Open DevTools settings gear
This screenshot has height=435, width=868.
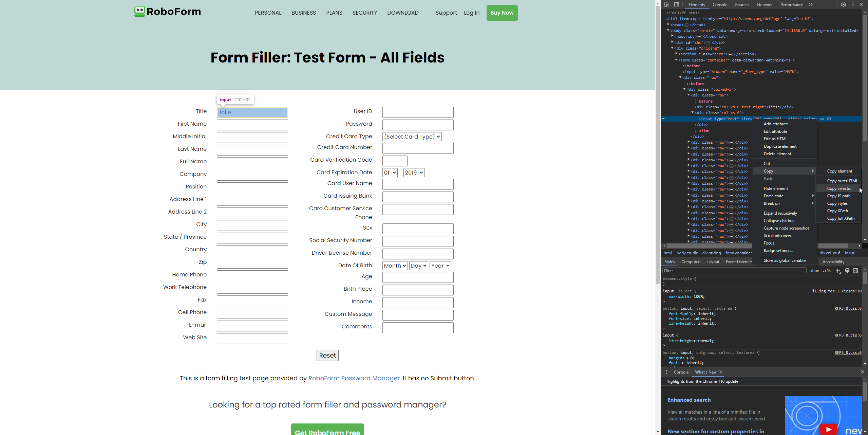point(844,4)
